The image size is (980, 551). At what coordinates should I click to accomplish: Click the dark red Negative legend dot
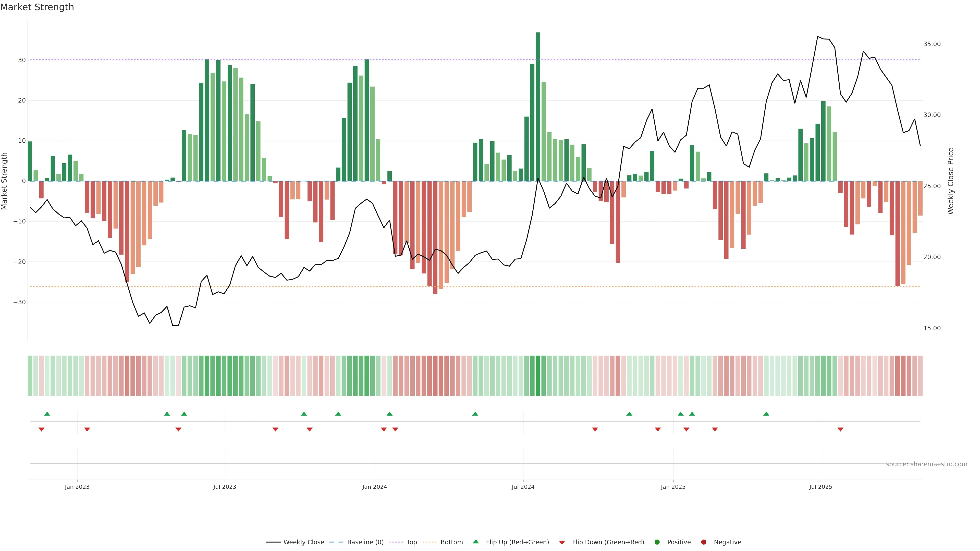703,542
